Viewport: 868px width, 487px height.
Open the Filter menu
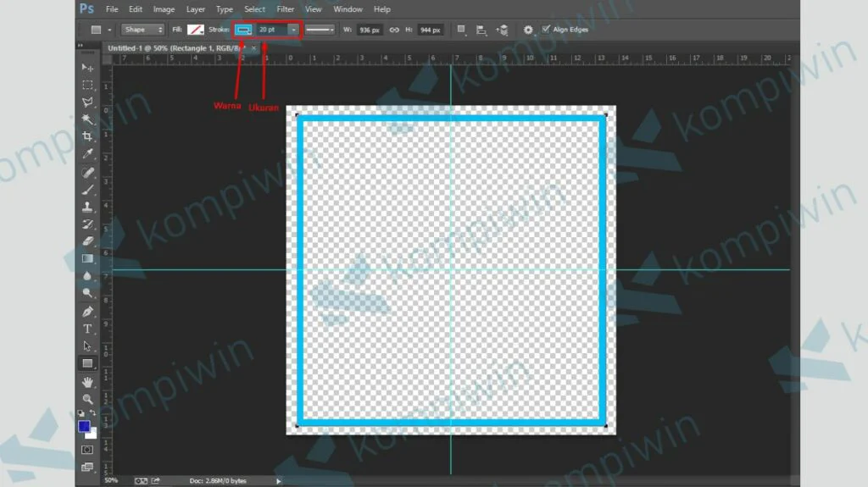[x=285, y=9]
